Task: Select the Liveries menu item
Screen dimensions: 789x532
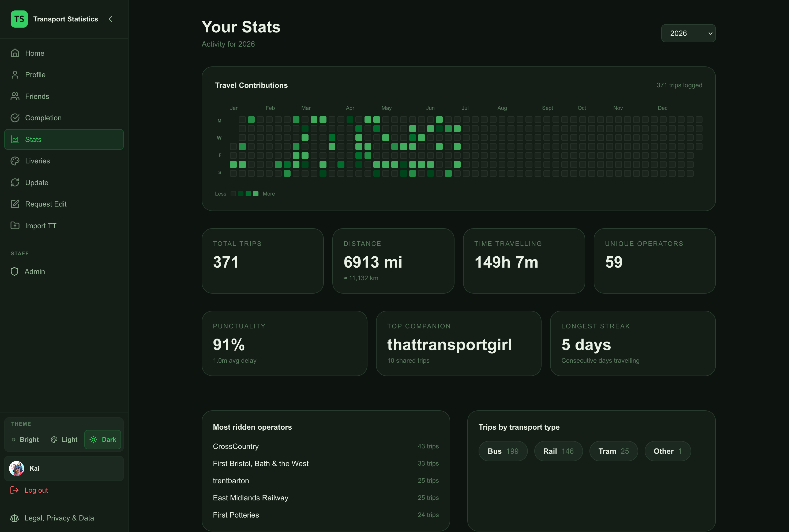Action: [x=64, y=161]
